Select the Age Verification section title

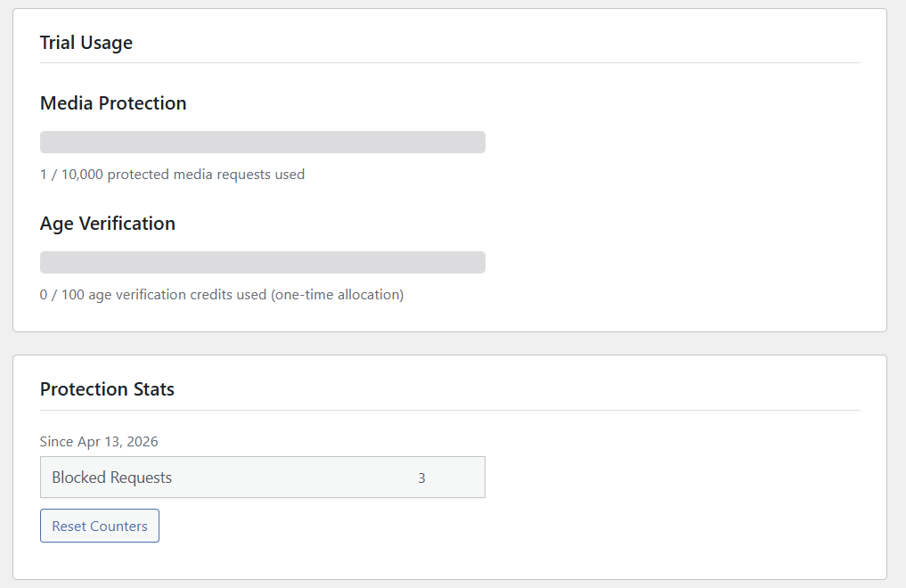click(107, 223)
